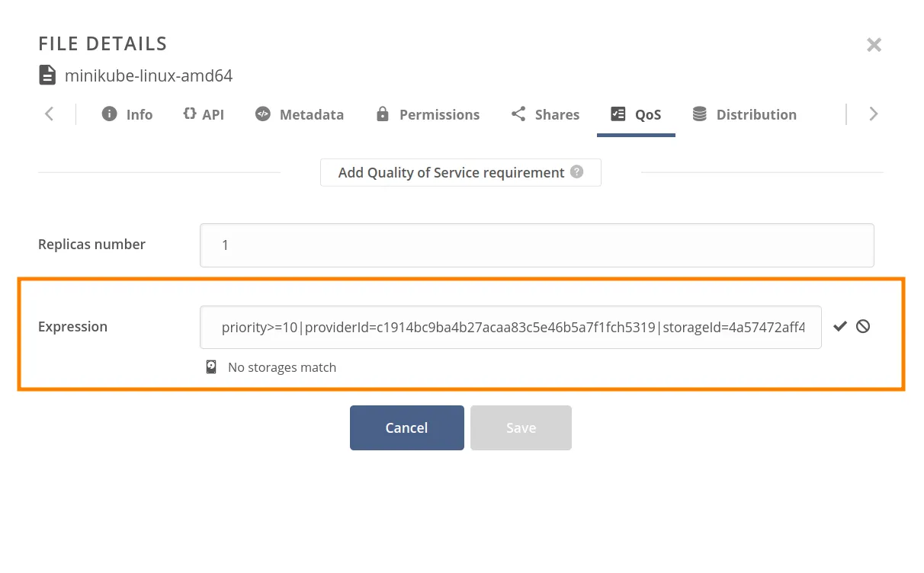Select the Shares network icon

[518, 114]
